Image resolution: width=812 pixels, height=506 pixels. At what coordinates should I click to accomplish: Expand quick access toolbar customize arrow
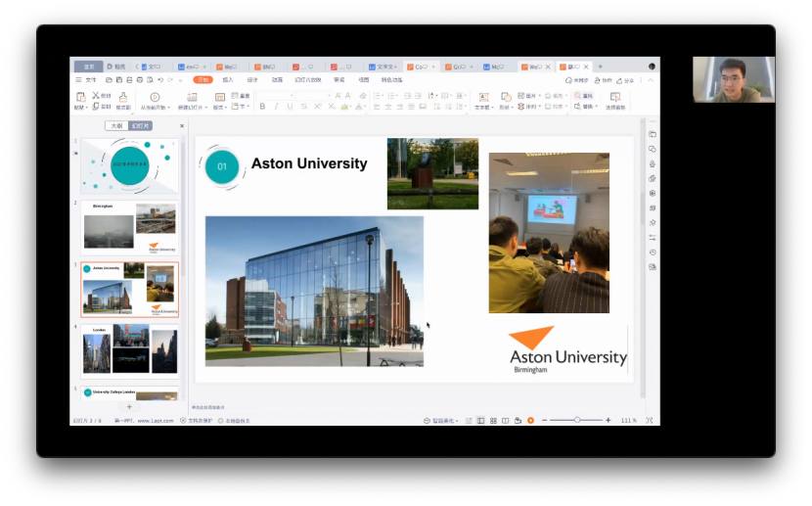click(181, 80)
